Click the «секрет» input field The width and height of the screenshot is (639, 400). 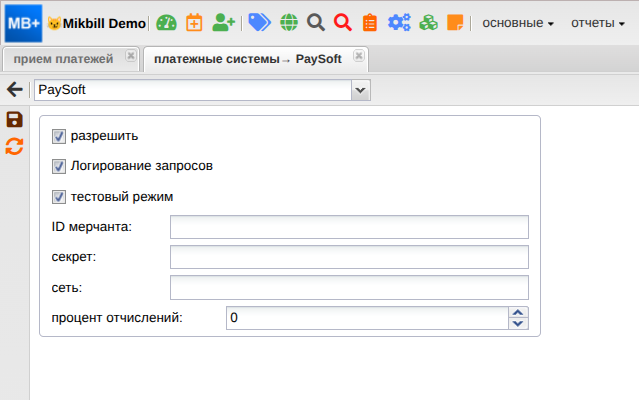pyautogui.click(x=349, y=257)
